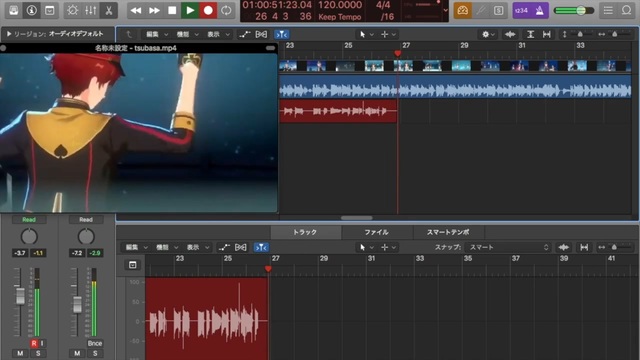
Task: Click the movie thumbnail strip at bar 27
Action: 403,66
